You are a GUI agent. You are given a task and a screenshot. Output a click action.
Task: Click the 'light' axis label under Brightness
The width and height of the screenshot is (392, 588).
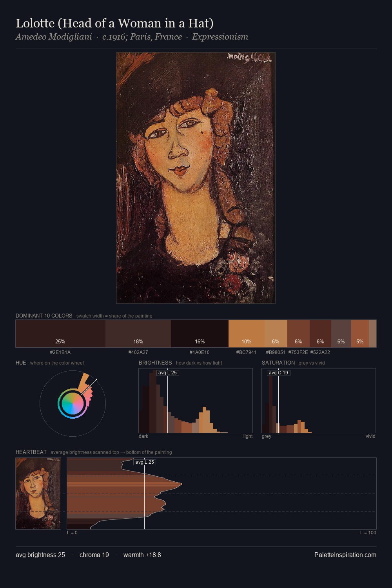(248, 436)
